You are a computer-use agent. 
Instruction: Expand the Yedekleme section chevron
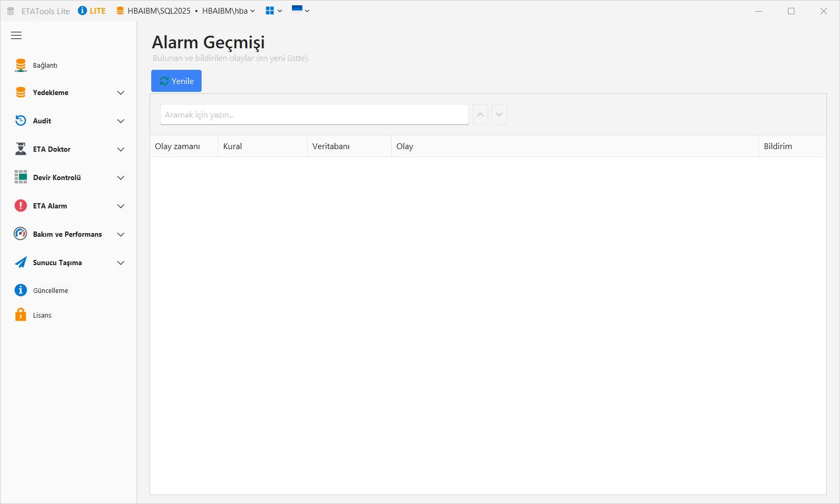click(121, 93)
